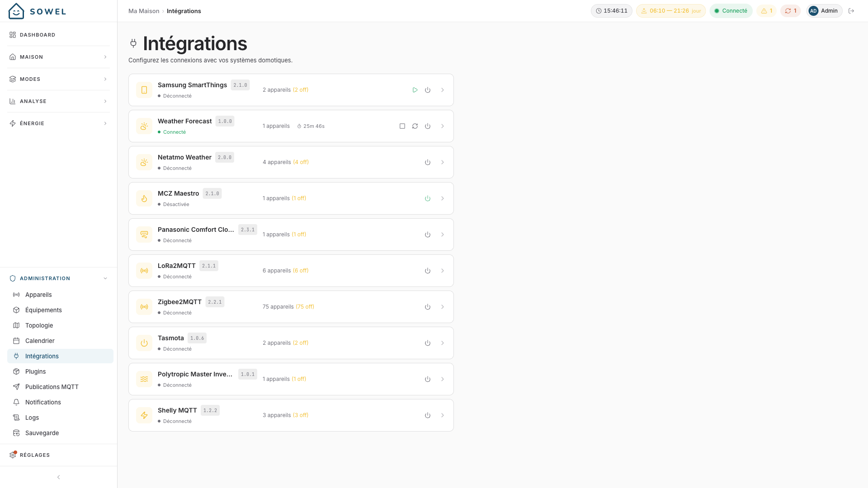Click the sunrise sunset time badge
The height and width of the screenshot is (488, 868).
coord(671,11)
